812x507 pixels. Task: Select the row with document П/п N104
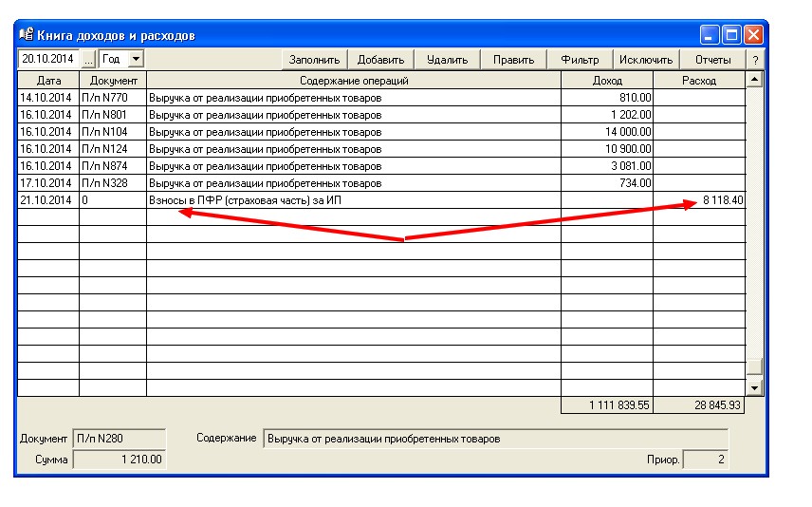point(381,132)
